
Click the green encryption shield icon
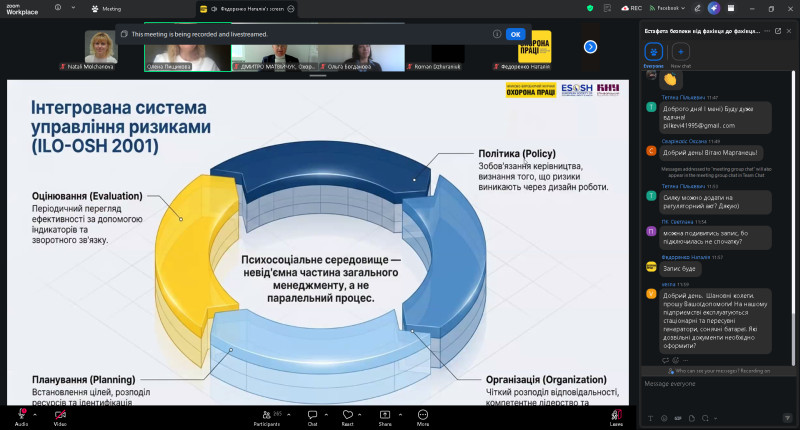coord(591,8)
